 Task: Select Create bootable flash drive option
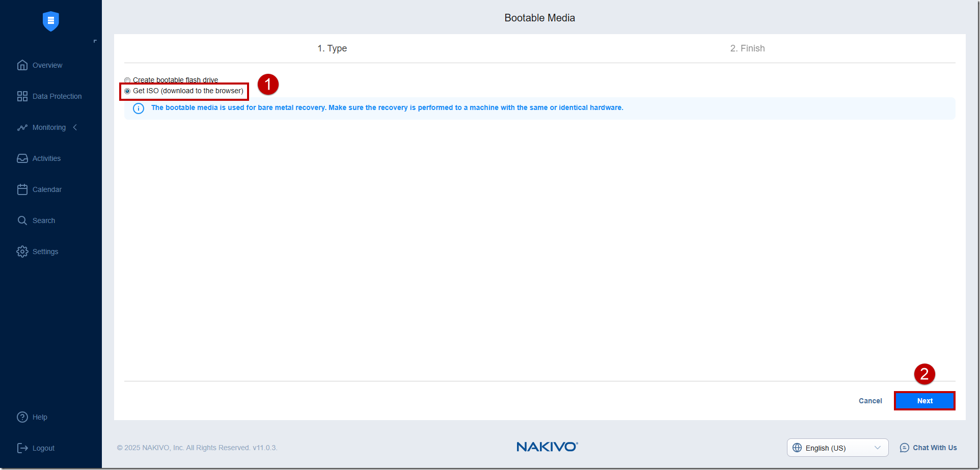click(x=127, y=80)
